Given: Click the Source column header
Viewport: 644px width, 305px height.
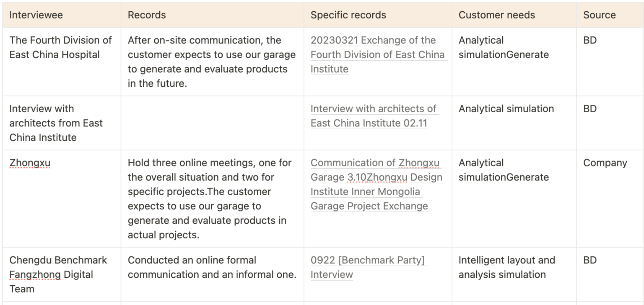Looking at the screenshot, I should [x=599, y=15].
